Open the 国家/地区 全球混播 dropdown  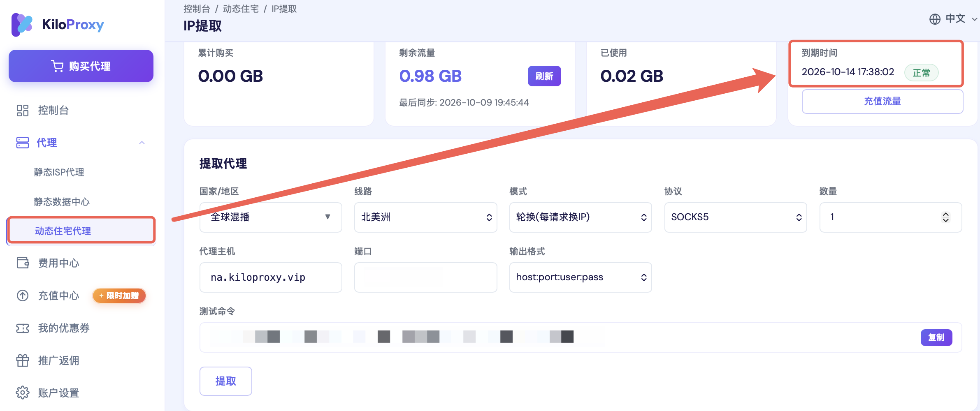271,217
